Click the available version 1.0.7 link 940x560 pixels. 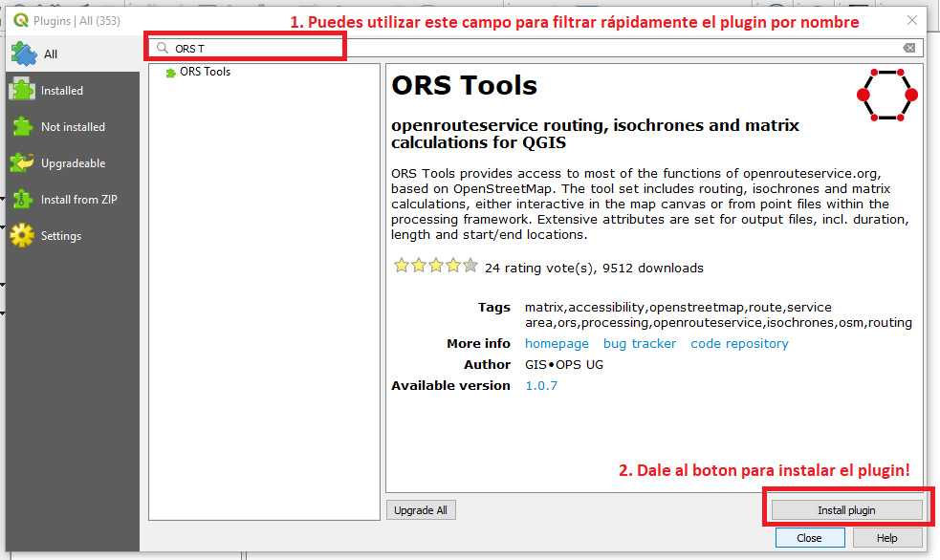click(x=541, y=386)
